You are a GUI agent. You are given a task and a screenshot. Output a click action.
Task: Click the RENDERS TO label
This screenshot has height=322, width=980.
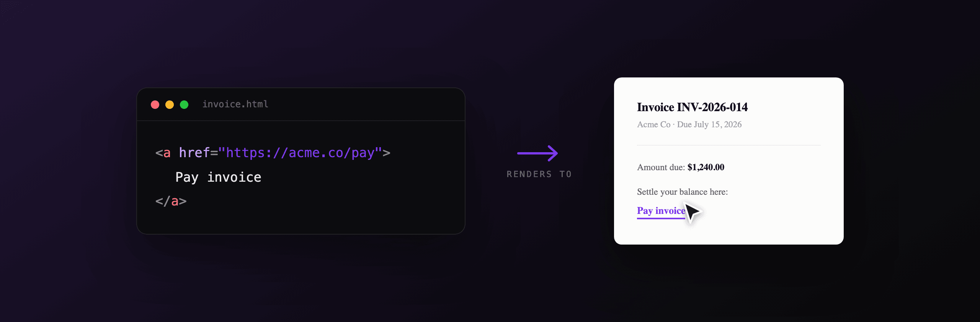pos(539,174)
